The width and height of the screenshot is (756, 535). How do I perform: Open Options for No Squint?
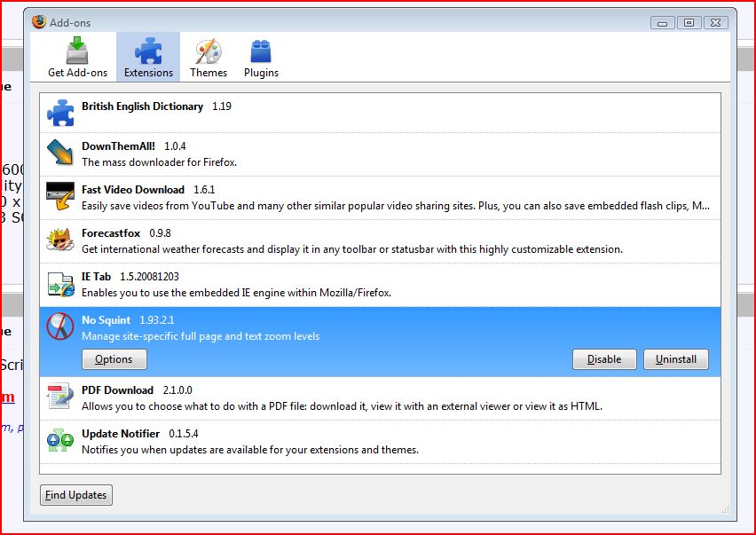coord(114,359)
